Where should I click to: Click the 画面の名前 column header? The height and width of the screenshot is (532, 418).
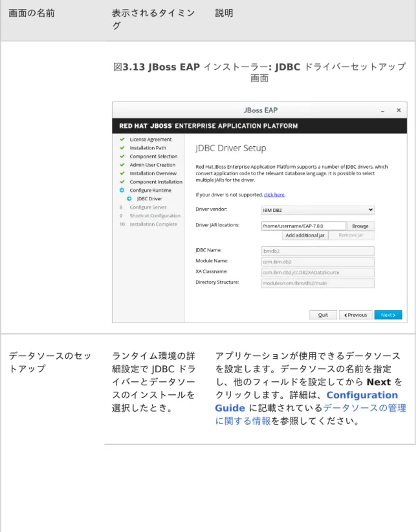point(31,13)
